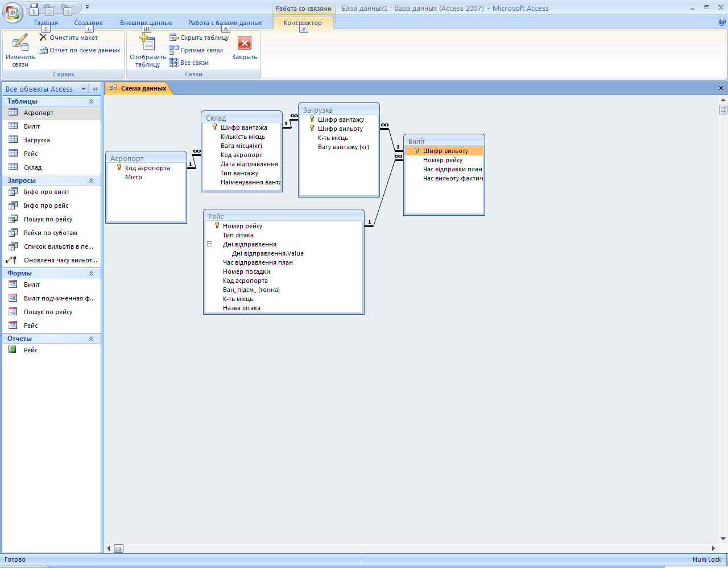Select the Виліт подчиненная form
The image size is (728, 568).
pos(51,298)
